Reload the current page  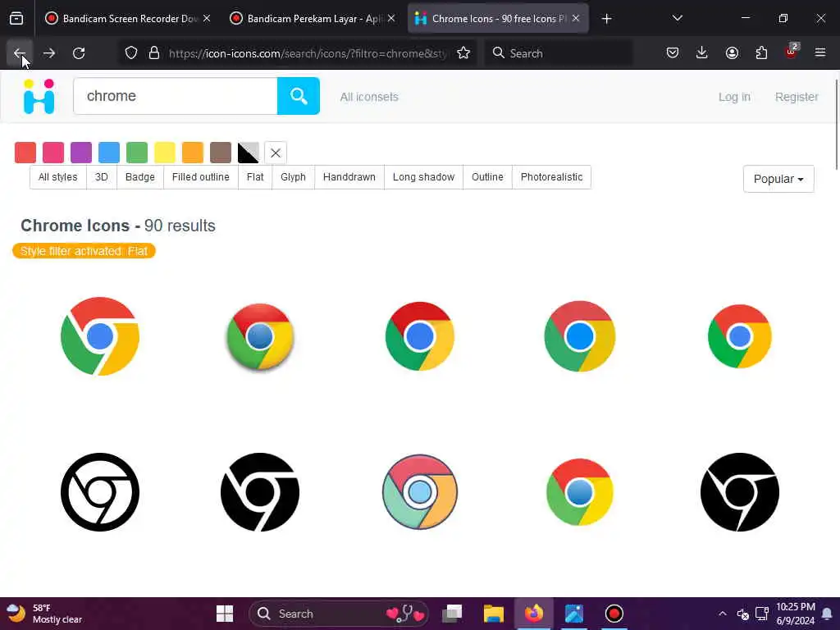79,53
